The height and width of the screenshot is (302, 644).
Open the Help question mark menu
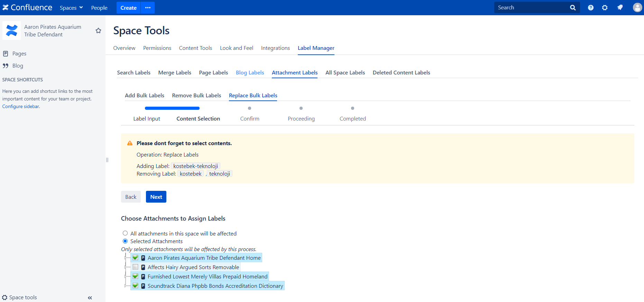click(x=591, y=8)
